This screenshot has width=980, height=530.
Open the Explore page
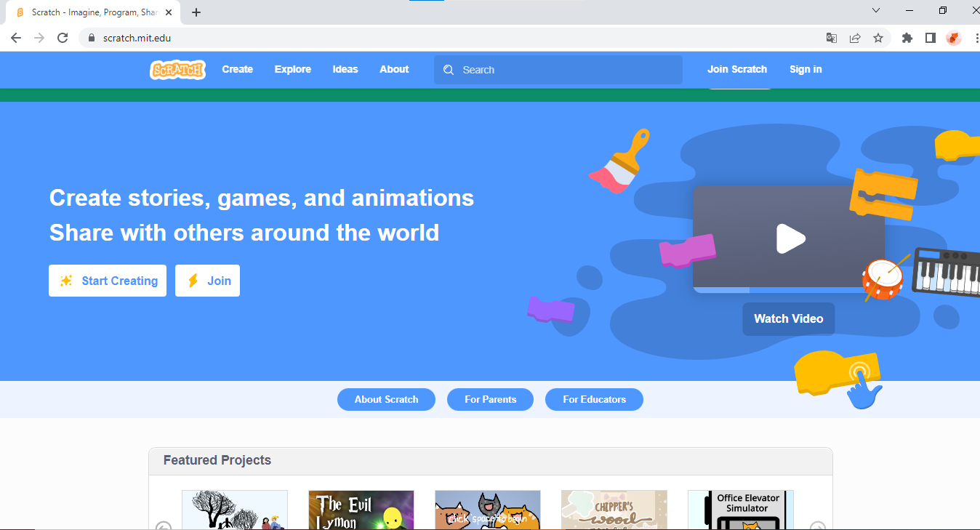click(x=293, y=70)
